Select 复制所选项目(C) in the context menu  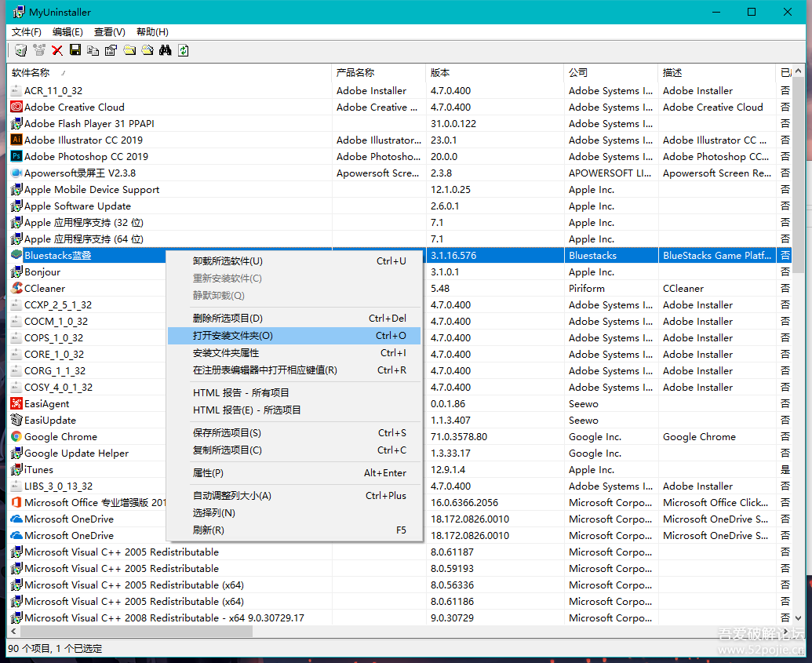click(x=294, y=450)
